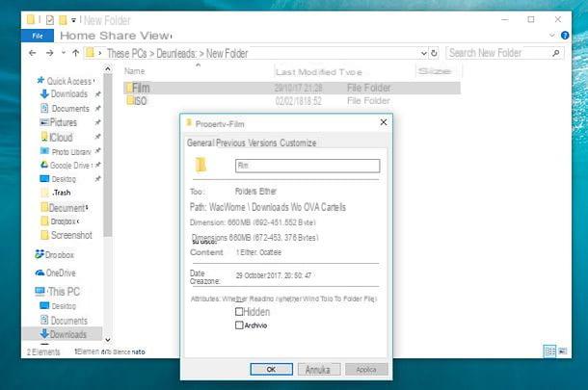Go forward with the right arrow

coord(49,53)
